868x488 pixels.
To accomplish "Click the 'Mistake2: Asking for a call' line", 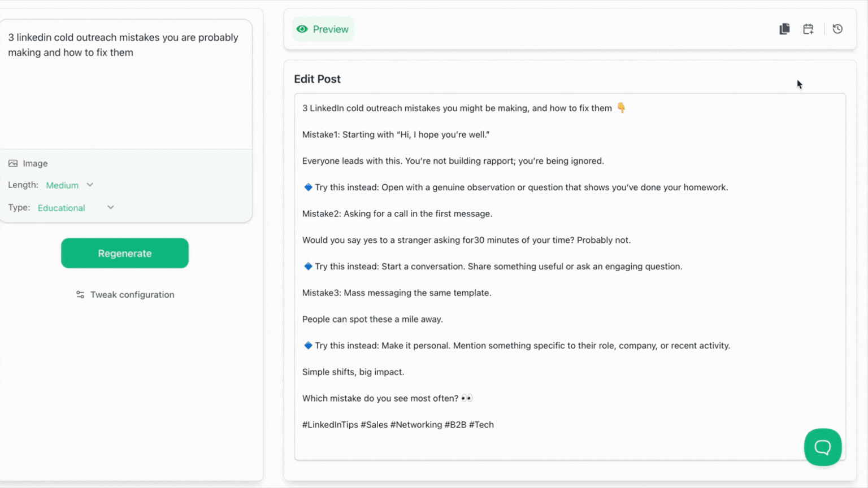I will 397,213.
